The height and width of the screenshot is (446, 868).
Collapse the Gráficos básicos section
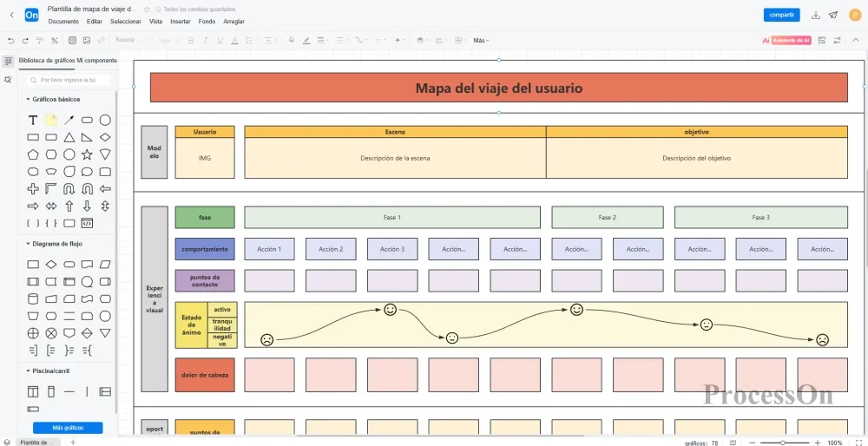[28, 99]
